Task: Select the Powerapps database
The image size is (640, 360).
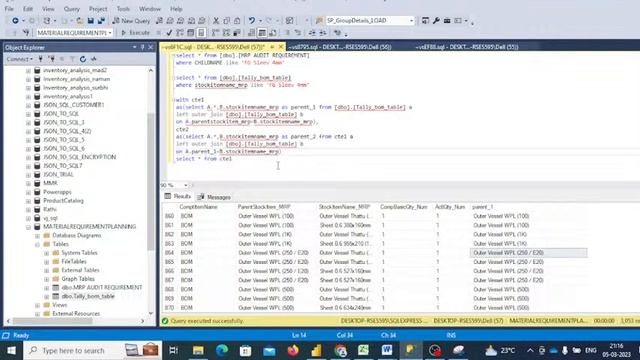Action: pyautogui.click(x=57, y=192)
